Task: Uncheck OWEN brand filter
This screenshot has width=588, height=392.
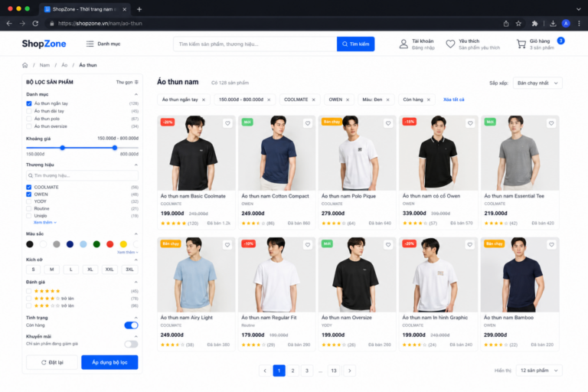Action: (x=29, y=194)
